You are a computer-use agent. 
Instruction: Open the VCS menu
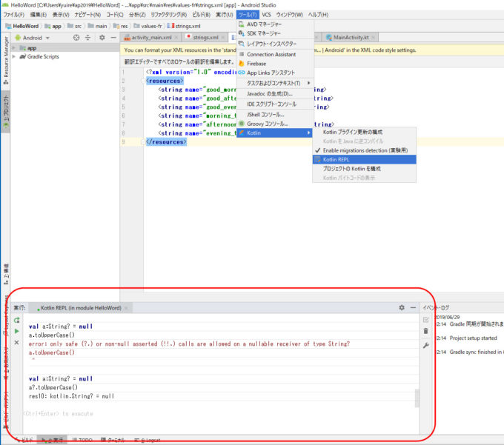click(x=266, y=15)
